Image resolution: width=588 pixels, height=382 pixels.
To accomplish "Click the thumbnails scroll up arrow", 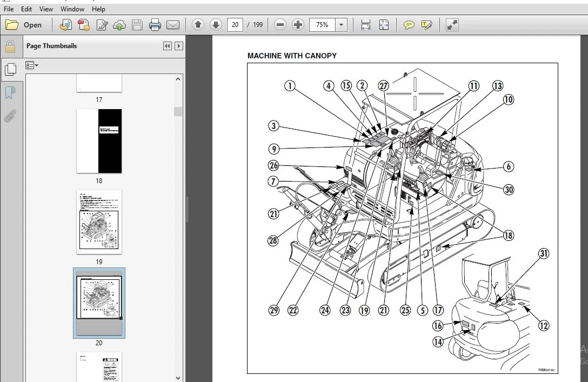I will 178,79.
